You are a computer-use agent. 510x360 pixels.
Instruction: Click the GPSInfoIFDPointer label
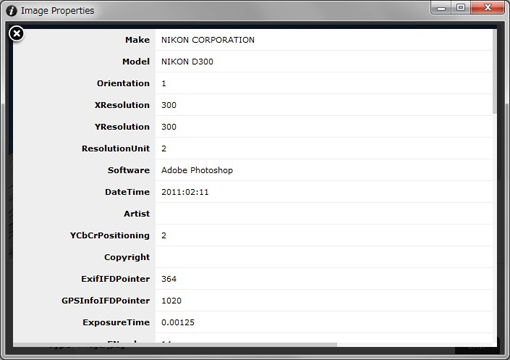(x=105, y=301)
